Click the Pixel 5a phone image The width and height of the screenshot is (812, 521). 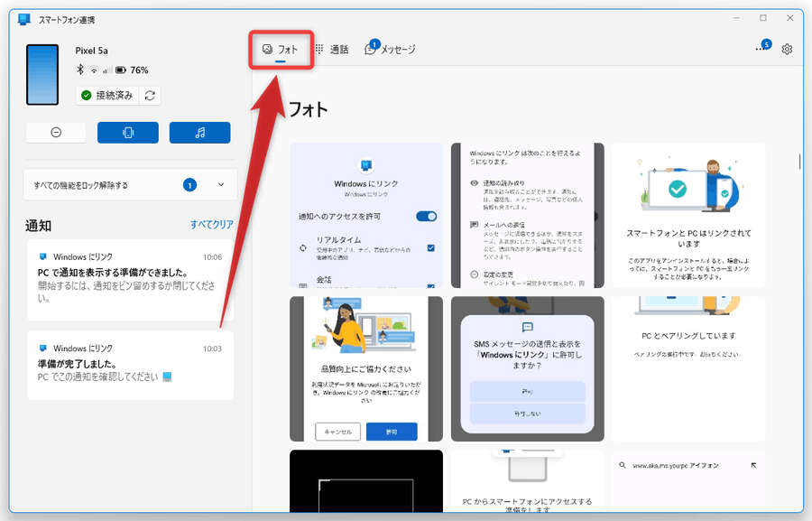42,75
